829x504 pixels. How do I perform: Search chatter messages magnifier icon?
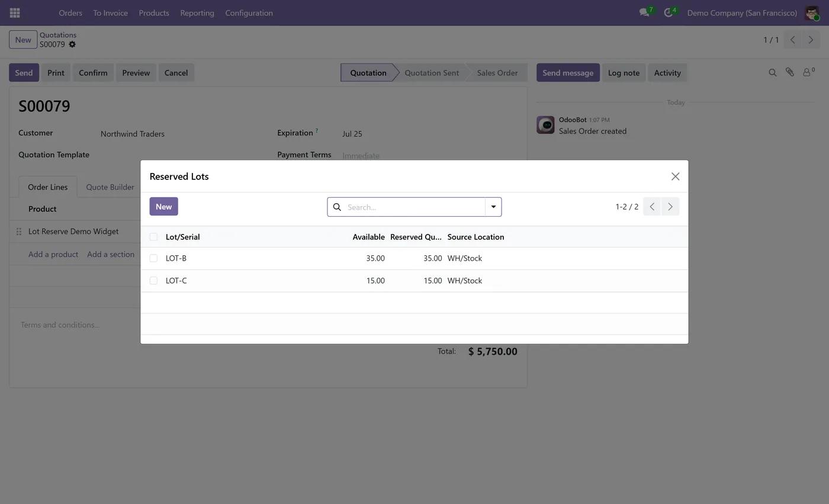pos(773,72)
